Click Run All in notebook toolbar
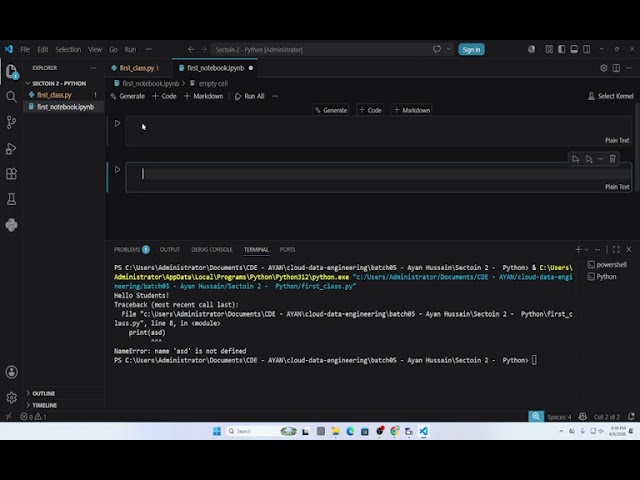The height and width of the screenshot is (480, 640). [x=249, y=96]
